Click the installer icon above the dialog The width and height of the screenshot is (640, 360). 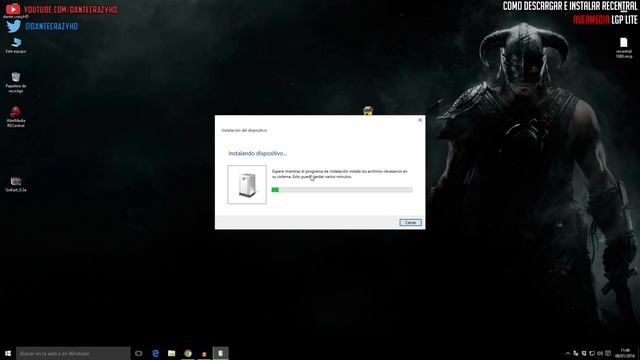(368, 111)
